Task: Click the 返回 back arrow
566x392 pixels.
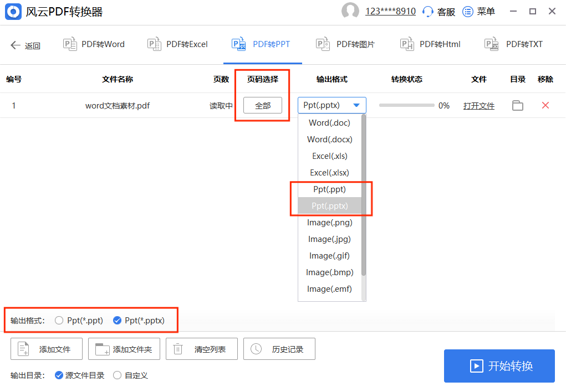Action: (16, 45)
